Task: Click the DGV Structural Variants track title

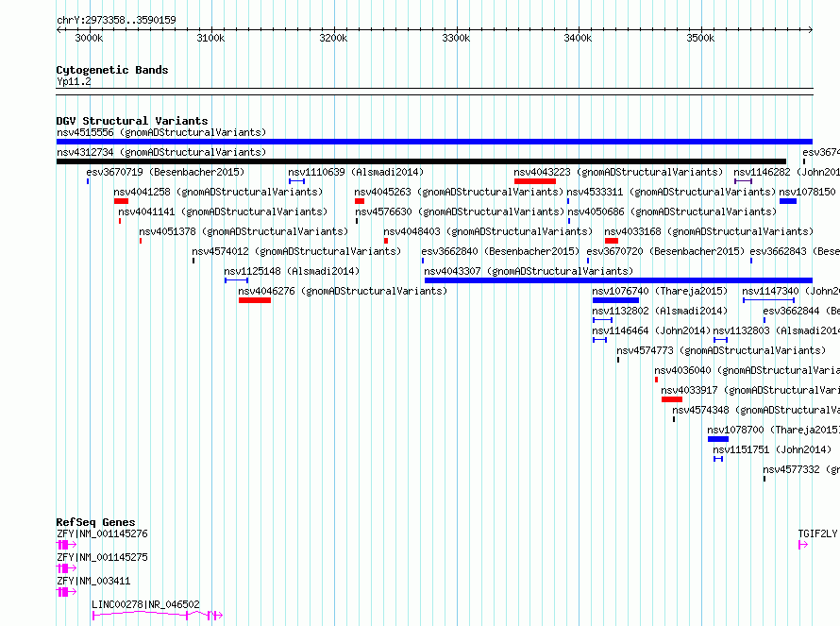Action: coord(132,121)
